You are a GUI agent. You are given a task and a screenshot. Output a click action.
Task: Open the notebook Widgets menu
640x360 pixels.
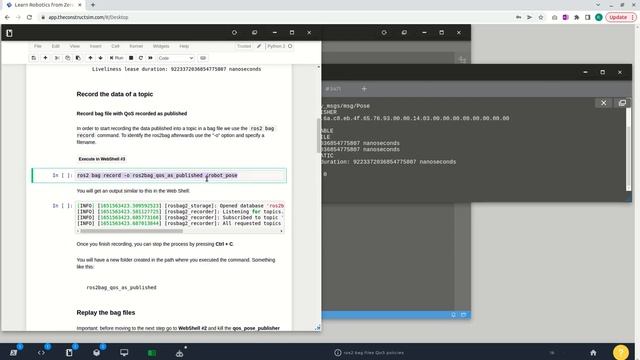pyautogui.click(x=161, y=46)
